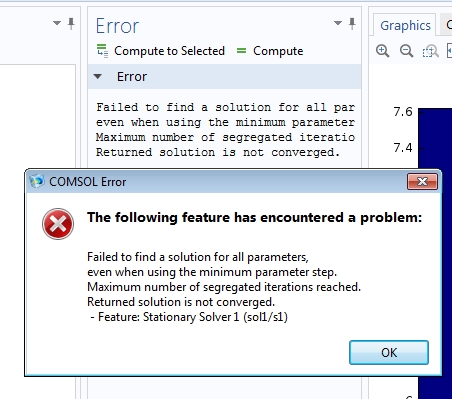This screenshot has height=399, width=452.
Task: Click the COMSOL logo in dialog title
Action: (x=37, y=181)
